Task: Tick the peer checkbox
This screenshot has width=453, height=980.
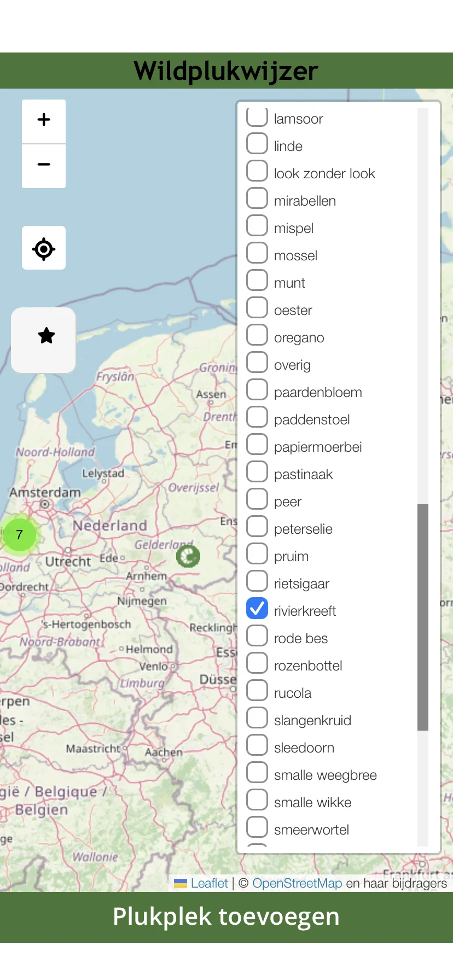Action: click(x=257, y=499)
